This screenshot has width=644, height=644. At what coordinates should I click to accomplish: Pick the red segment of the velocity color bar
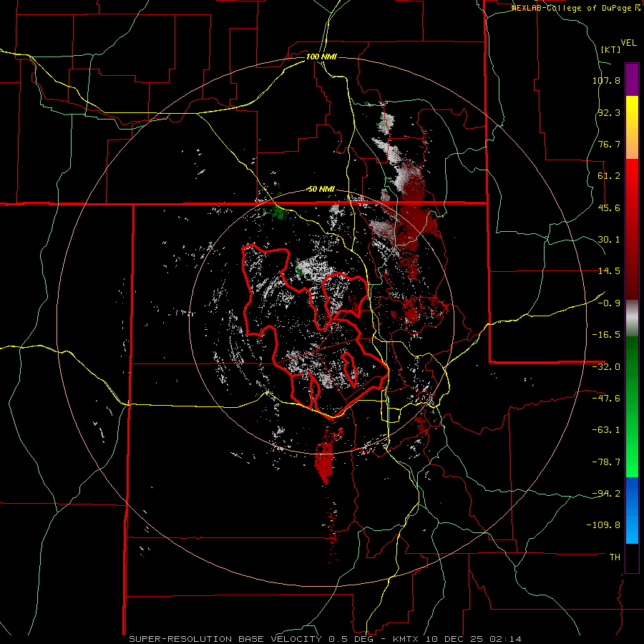click(632, 229)
